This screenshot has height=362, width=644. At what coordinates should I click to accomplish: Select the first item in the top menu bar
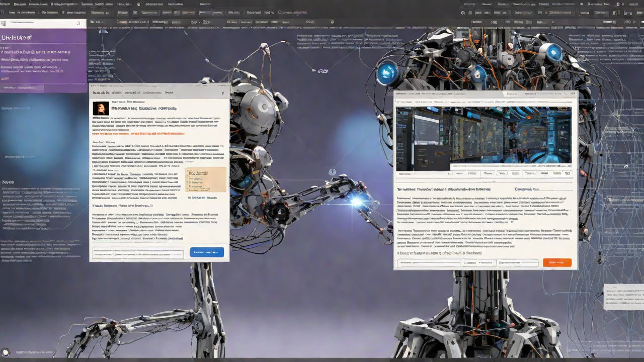5,4
